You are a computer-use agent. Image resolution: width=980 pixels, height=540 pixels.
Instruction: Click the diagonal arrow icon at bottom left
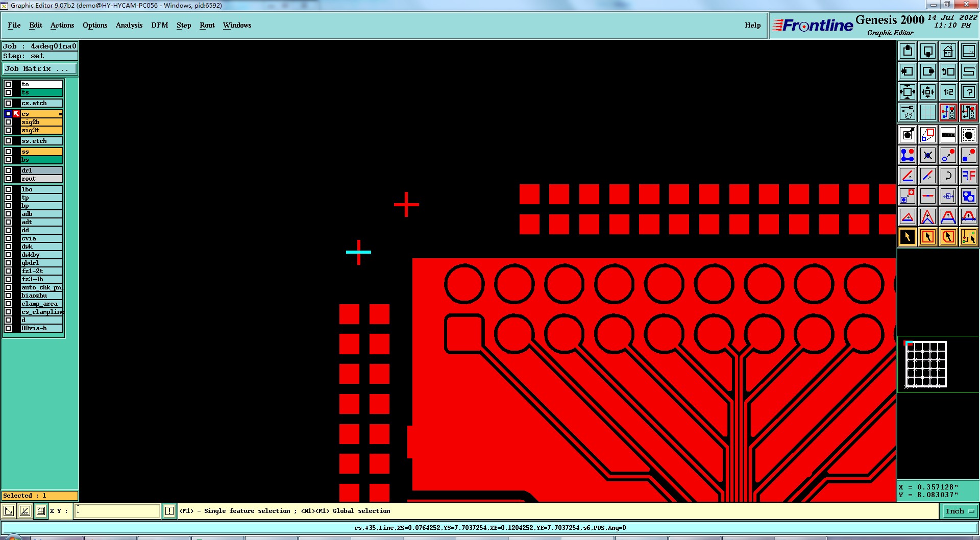(x=9, y=511)
